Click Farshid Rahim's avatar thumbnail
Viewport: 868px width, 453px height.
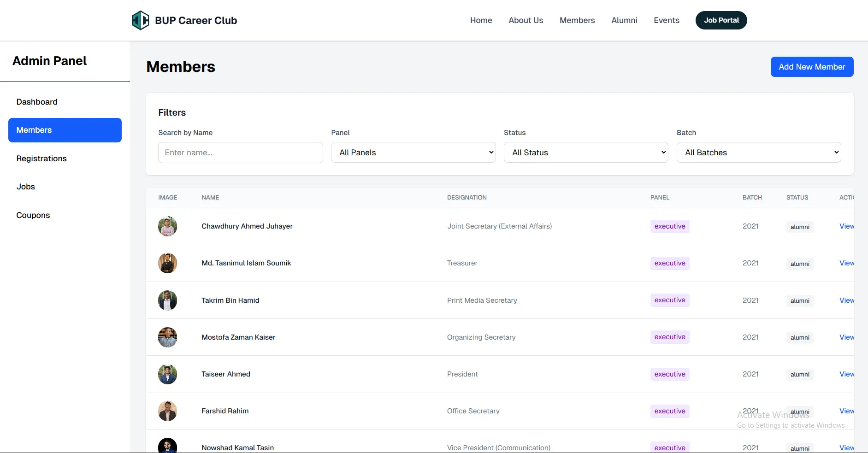click(167, 411)
